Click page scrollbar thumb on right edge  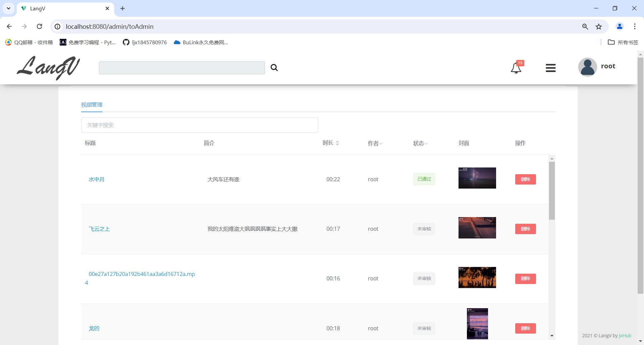tap(640, 176)
